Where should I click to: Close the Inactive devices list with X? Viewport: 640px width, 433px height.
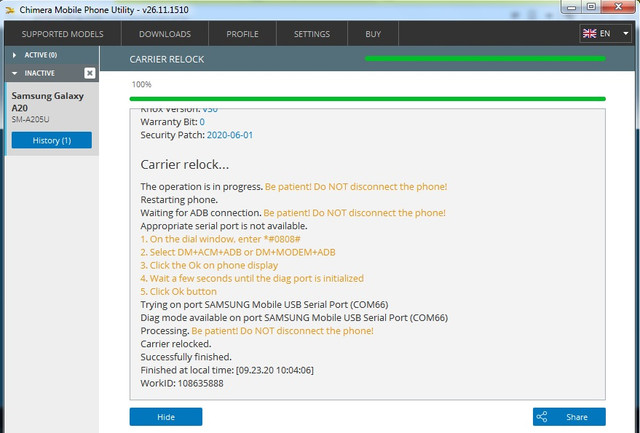(x=89, y=73)
